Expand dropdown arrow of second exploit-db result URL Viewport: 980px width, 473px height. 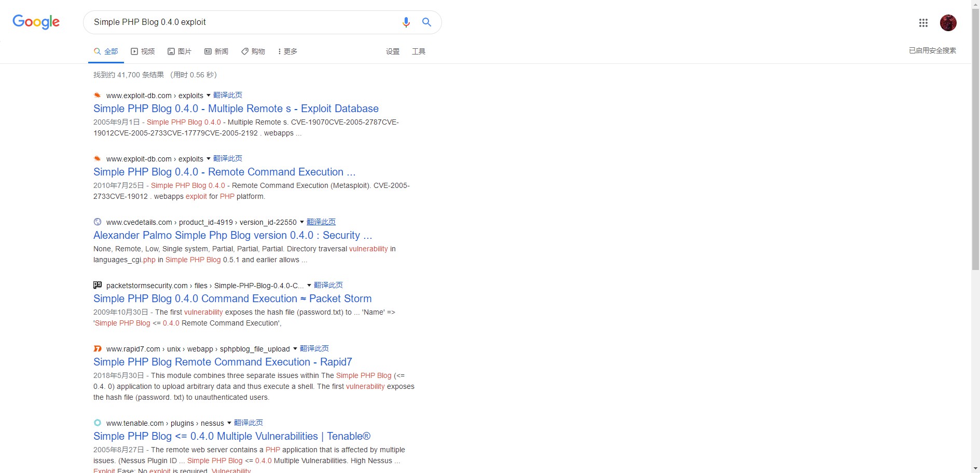(209, 159)
